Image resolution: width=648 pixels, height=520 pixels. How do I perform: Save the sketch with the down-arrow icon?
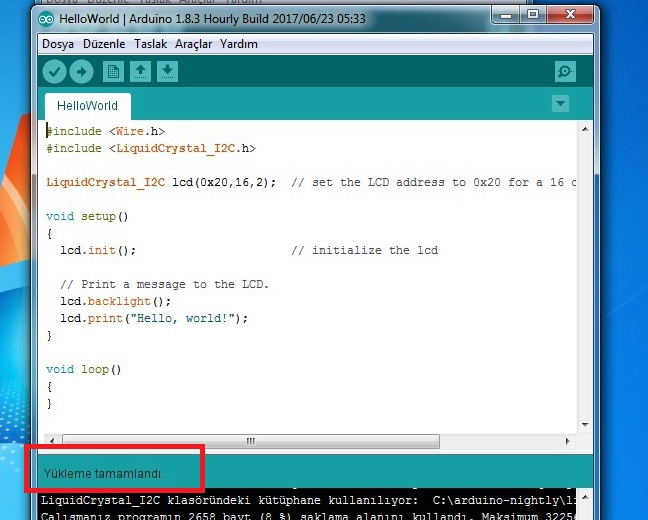tap(167, 72)
